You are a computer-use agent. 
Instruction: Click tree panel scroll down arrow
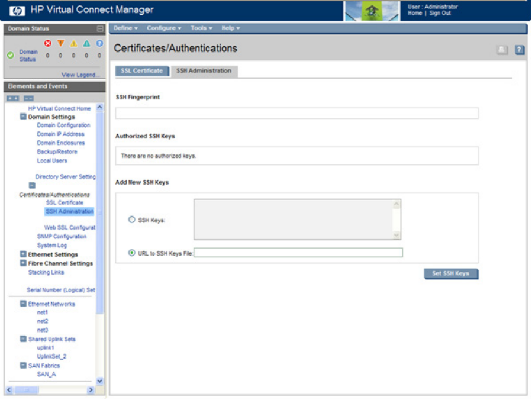coord(100,381)
